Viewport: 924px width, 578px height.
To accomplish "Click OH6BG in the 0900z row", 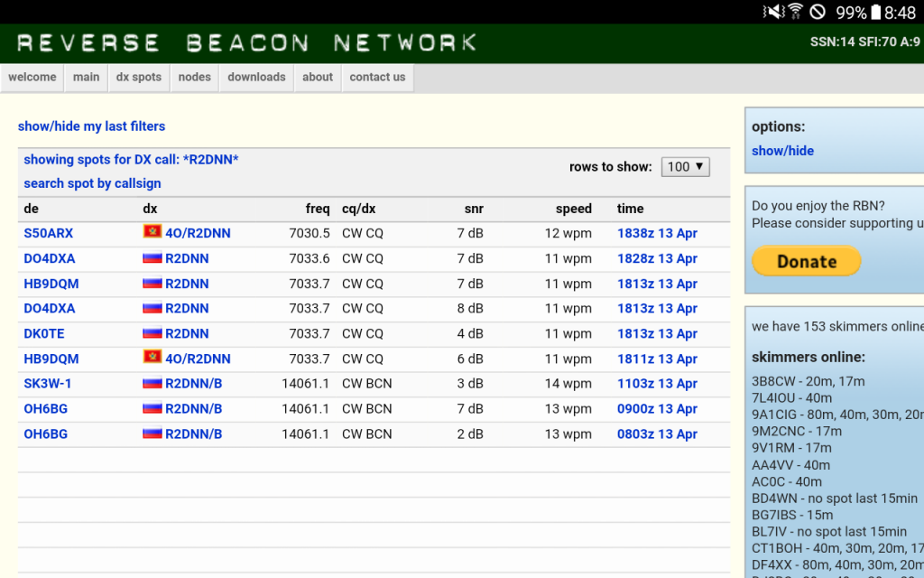I will [45, 409].
